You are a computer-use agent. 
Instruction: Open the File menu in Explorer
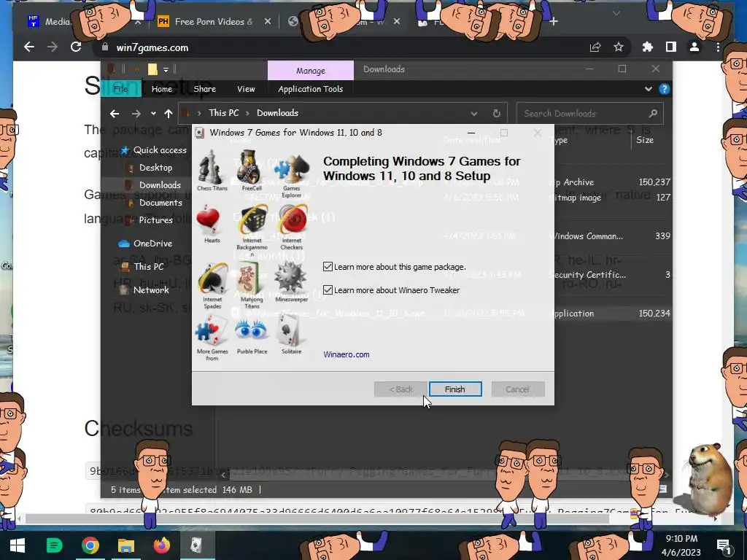(x=120, y=89)
